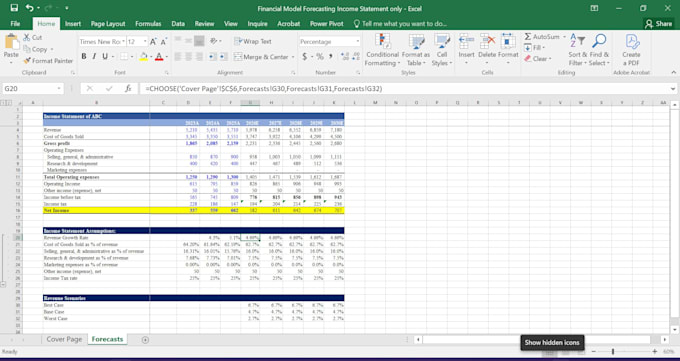Screen dimensions: 680x361
Task: Open the Name Box dropdown arrow
Action: pos(59,89)
